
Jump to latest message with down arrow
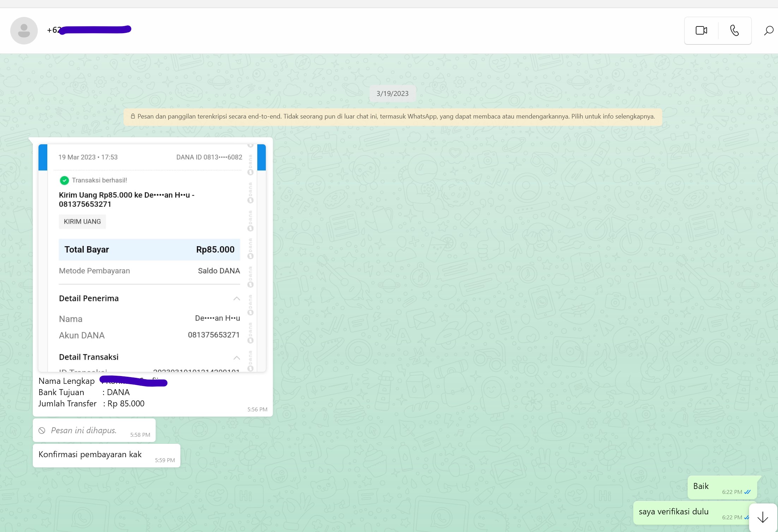pos(763,517)
